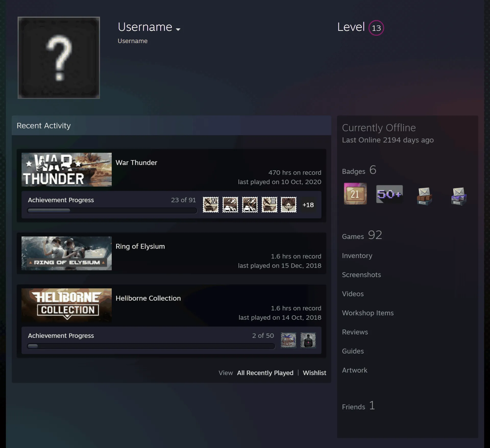Open Reviews from the profile sidebar

tap(355, 332)
